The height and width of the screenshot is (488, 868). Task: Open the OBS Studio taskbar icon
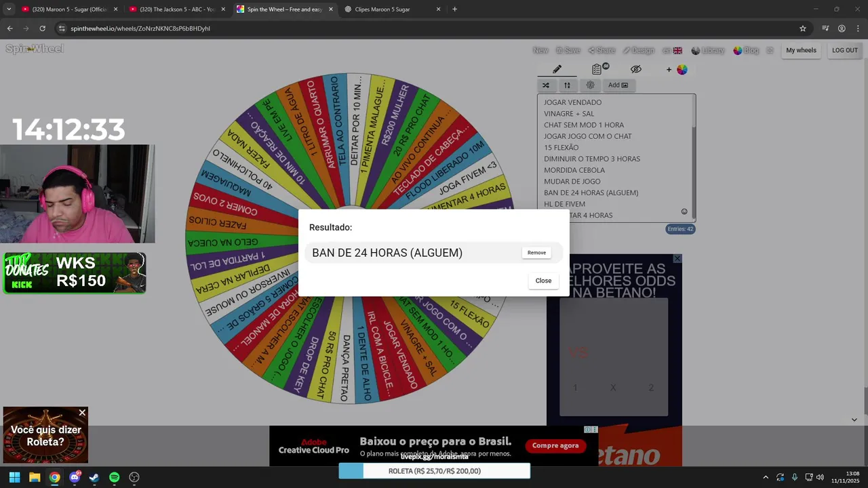point(134,477)
